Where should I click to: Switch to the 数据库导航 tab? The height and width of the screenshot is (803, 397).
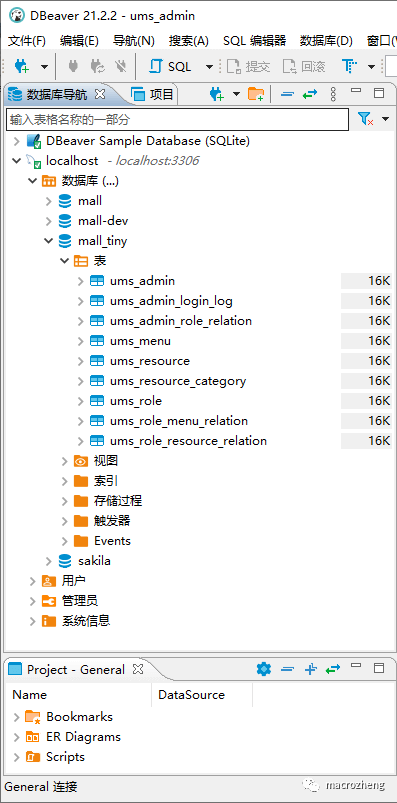tap(57, 95)
